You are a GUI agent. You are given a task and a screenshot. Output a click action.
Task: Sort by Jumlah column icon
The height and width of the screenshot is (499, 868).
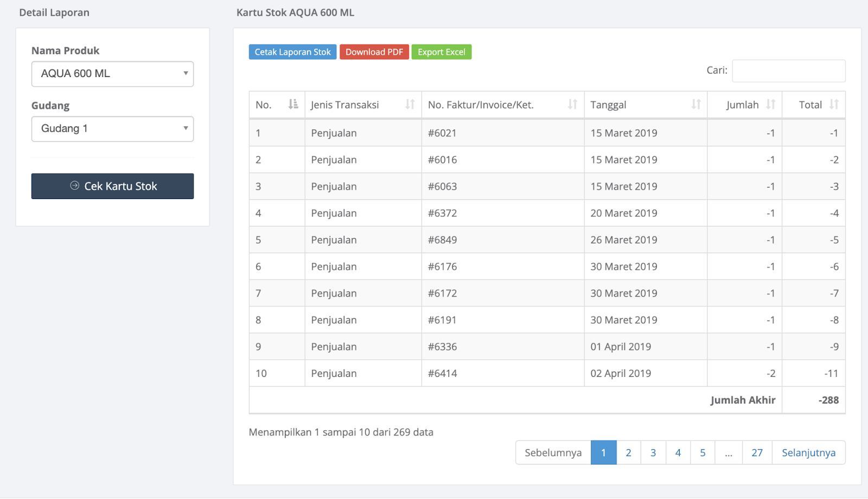[x=770, y=104]
